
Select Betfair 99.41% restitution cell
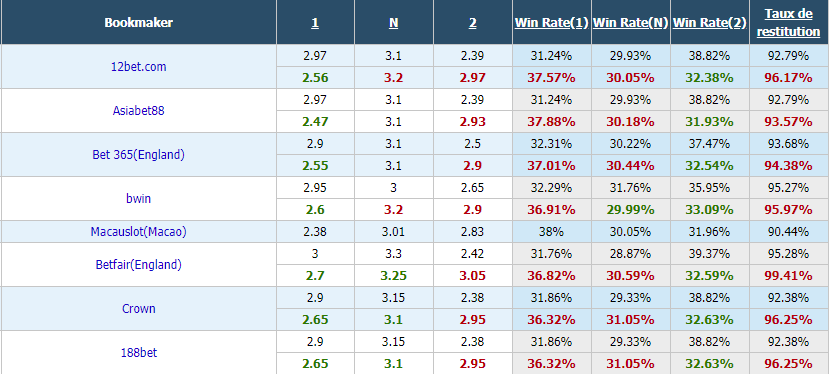tap(788, 276)
